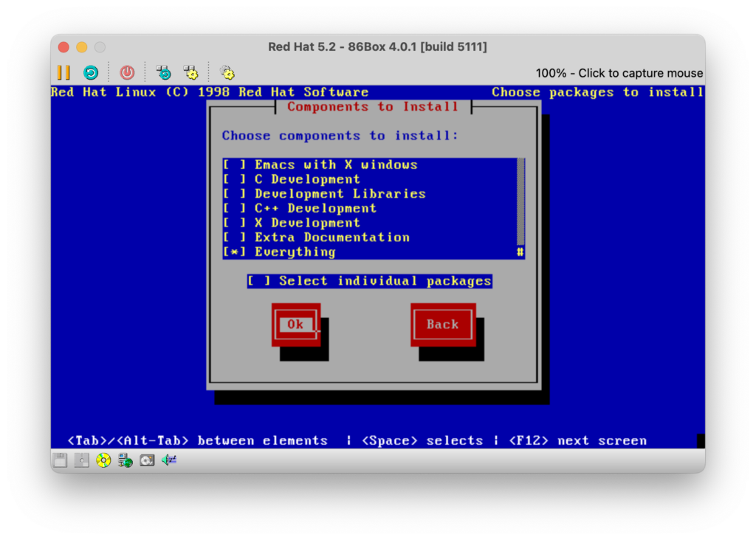Click 'Choose packages to install' header text

point(597,92)
